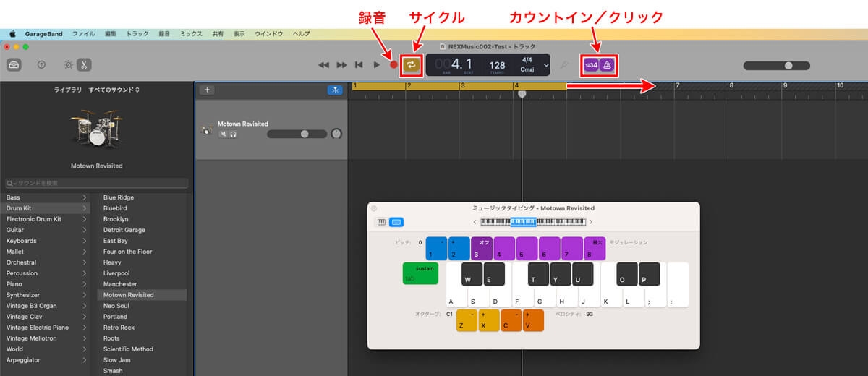
Task: Open the トラック menu
Action: coord(137,34)
